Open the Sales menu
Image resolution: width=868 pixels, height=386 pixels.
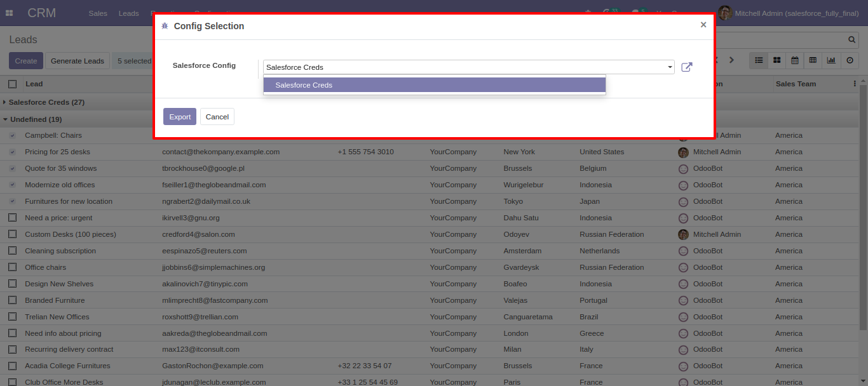click(x=98, y=13)
